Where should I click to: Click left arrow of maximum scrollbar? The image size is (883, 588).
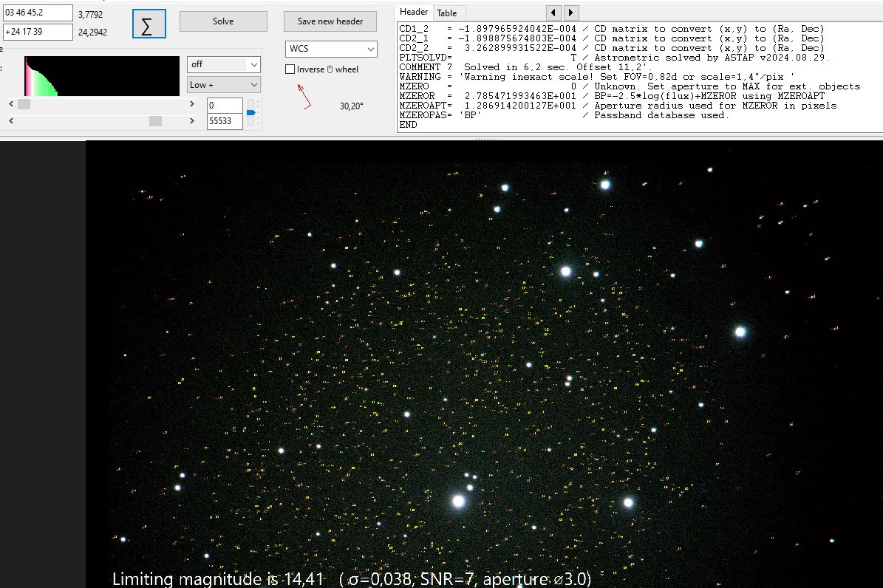(x=11, y=120)
